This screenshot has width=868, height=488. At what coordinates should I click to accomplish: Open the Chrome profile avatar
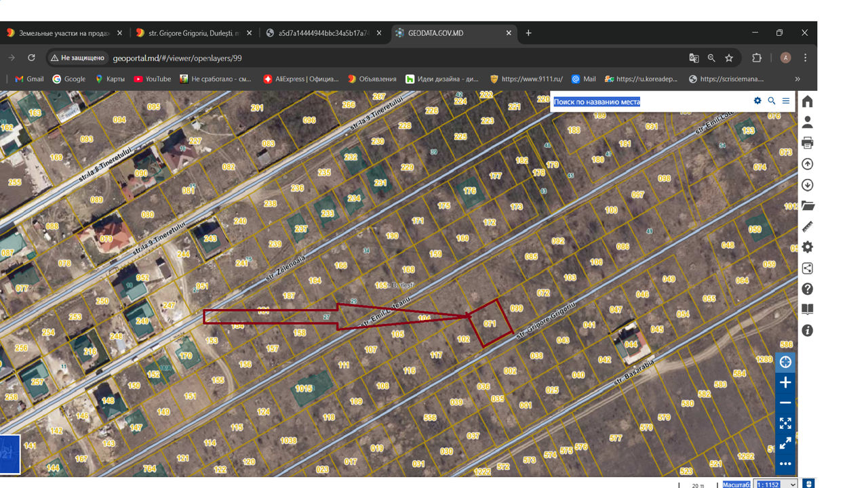tap(786, 58)
